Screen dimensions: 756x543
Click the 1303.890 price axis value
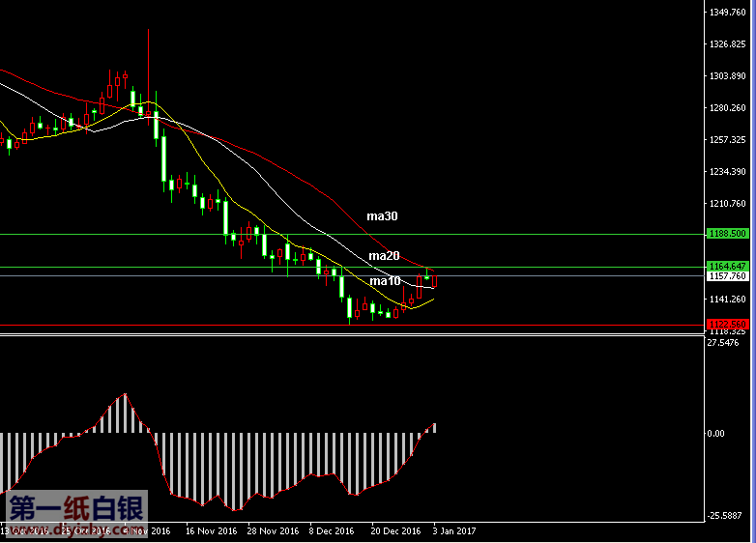pyautogui.click(x=727, y=76)
